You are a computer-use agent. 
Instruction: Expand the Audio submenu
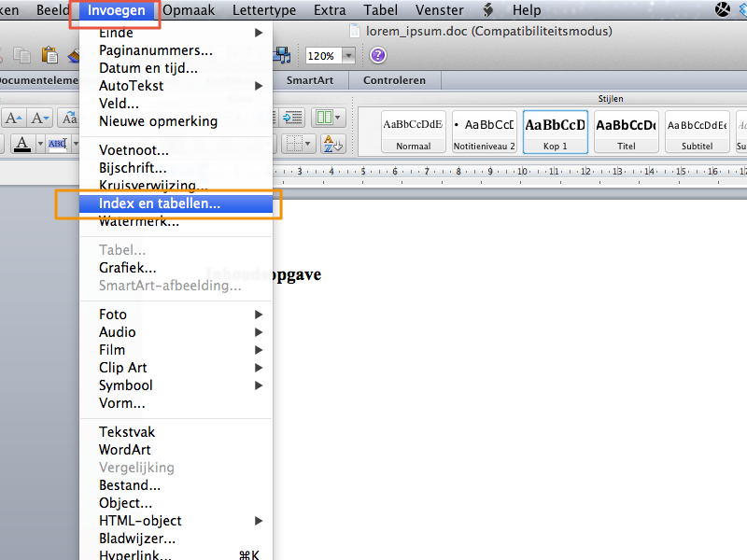259,332
